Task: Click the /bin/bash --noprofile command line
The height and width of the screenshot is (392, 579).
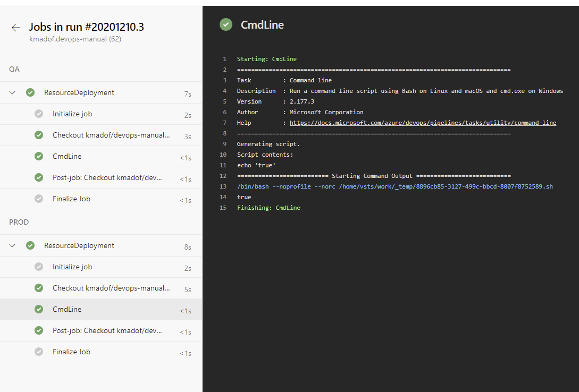Action: click(x=395, y=186)
